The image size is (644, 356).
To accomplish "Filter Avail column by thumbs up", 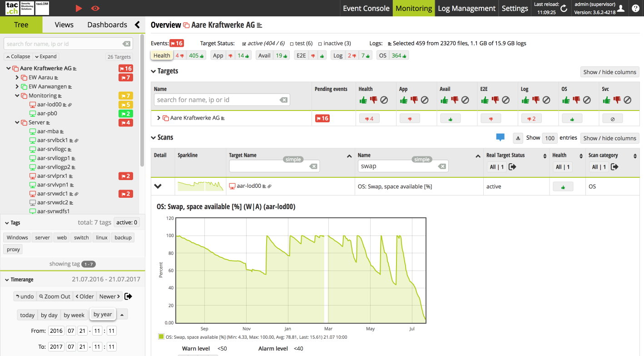I will [x=444, y=100].
